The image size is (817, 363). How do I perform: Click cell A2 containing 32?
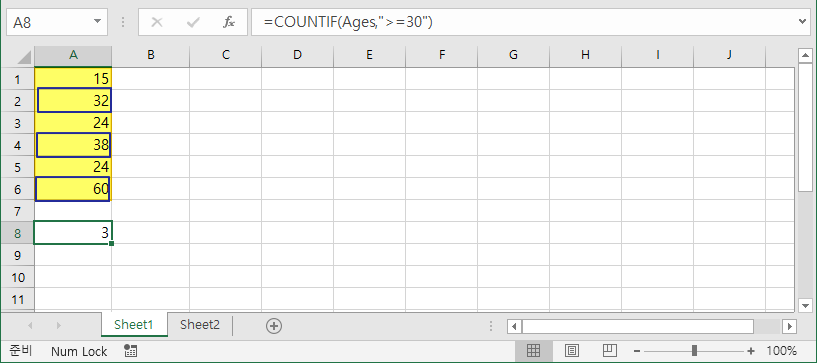coord(73,101)
